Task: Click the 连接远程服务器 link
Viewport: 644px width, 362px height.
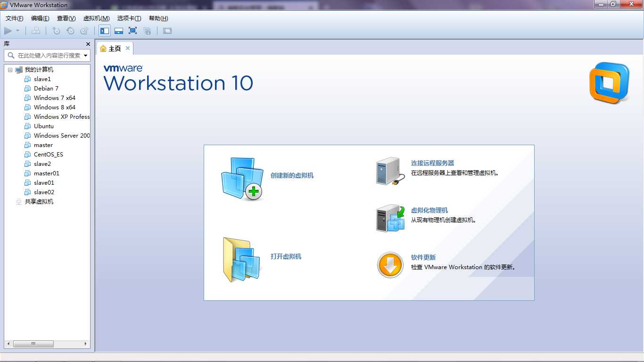Action: pos(432,163)
